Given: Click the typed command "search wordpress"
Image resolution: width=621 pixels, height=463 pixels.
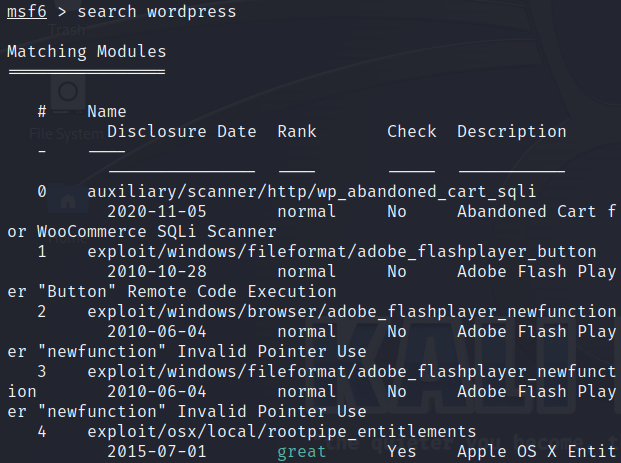Looking at the screenshot, I should (157, 12).
